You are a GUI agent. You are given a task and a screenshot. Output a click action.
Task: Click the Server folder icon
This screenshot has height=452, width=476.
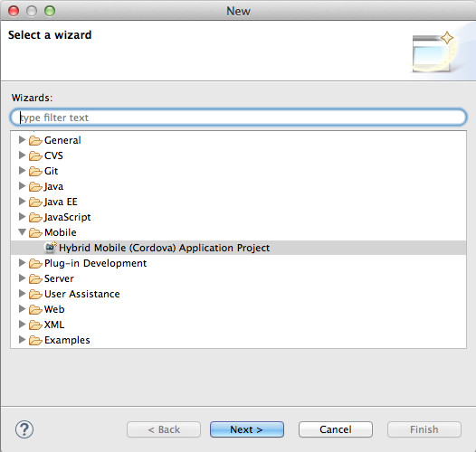pos(35,278)
